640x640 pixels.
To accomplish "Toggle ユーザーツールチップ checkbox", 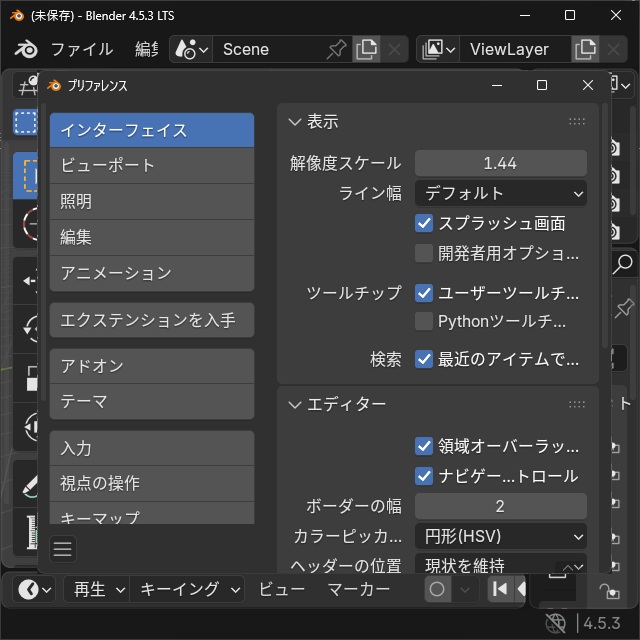I will coord(424,293).
